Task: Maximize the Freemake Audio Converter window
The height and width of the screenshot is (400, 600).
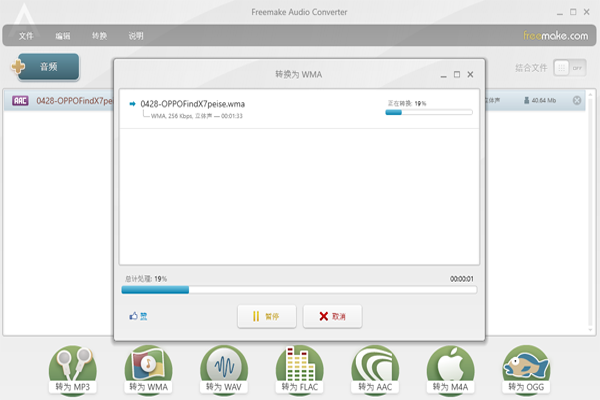Action: pos(573,12)
